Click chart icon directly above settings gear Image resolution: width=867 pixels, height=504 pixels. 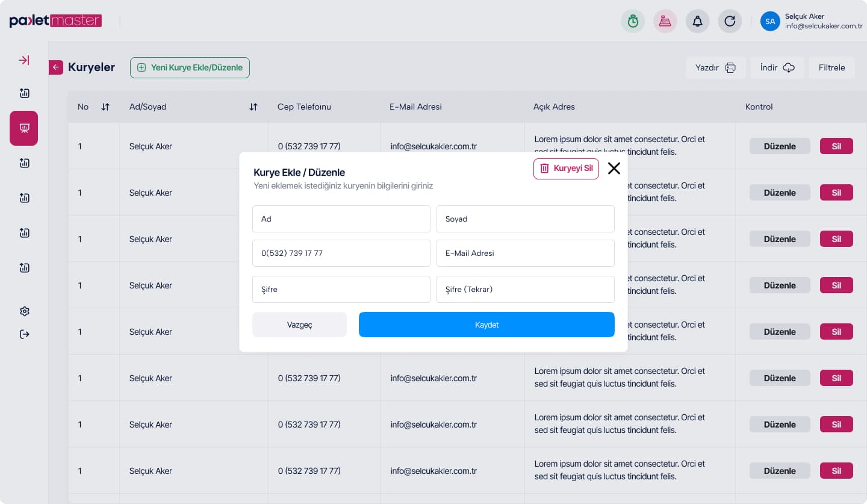click(x=24, y=267)
